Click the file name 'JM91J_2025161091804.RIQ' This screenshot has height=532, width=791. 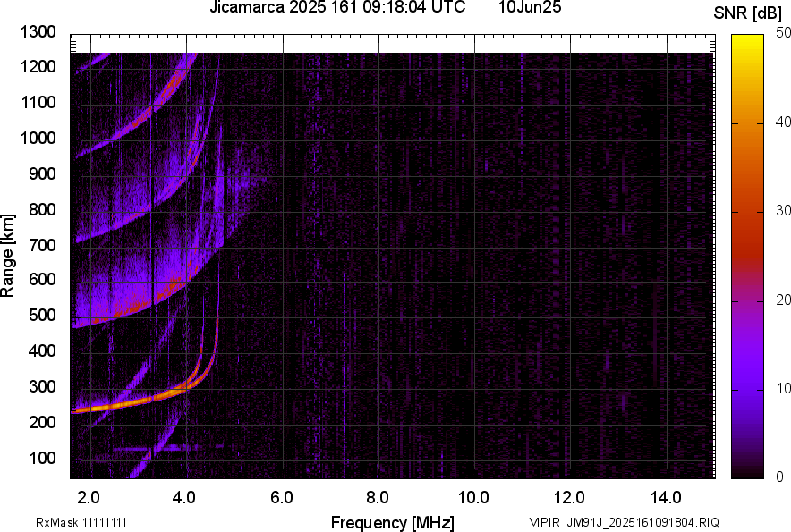point(642,522)
